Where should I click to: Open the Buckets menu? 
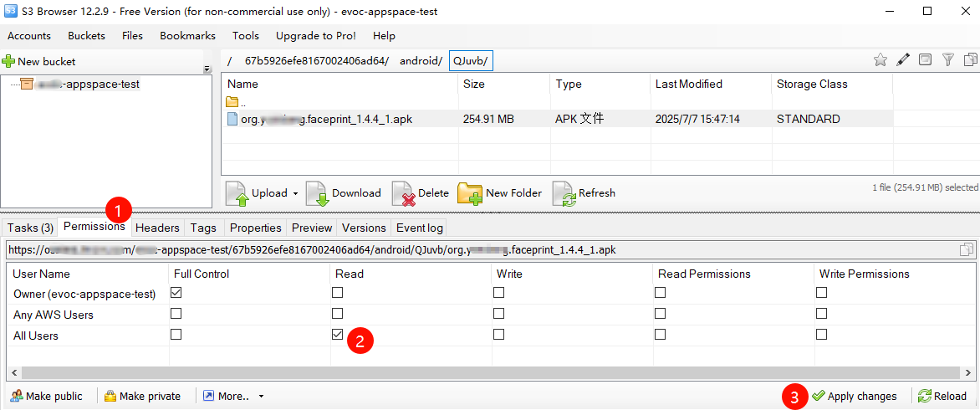87,36
